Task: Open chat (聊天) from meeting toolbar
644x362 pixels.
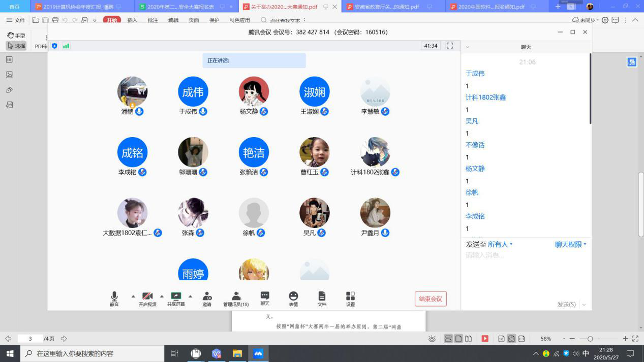Action: (x=265, y=299)
